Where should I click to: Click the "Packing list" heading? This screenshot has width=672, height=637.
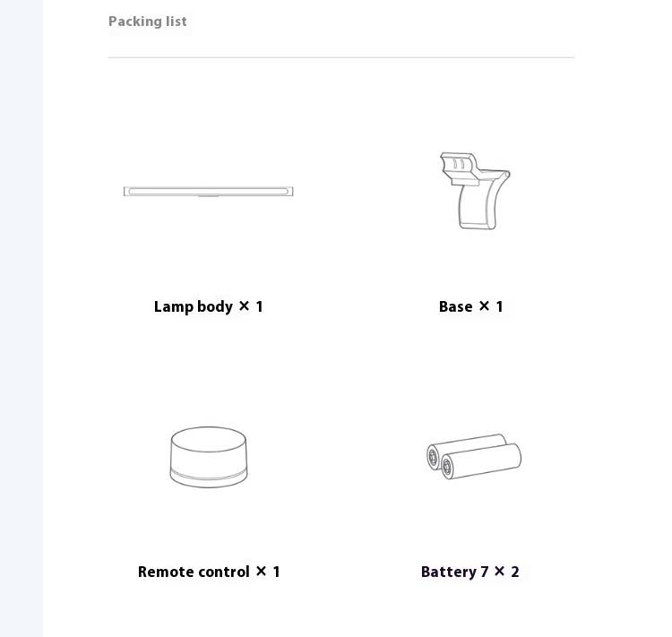[148, 22]
